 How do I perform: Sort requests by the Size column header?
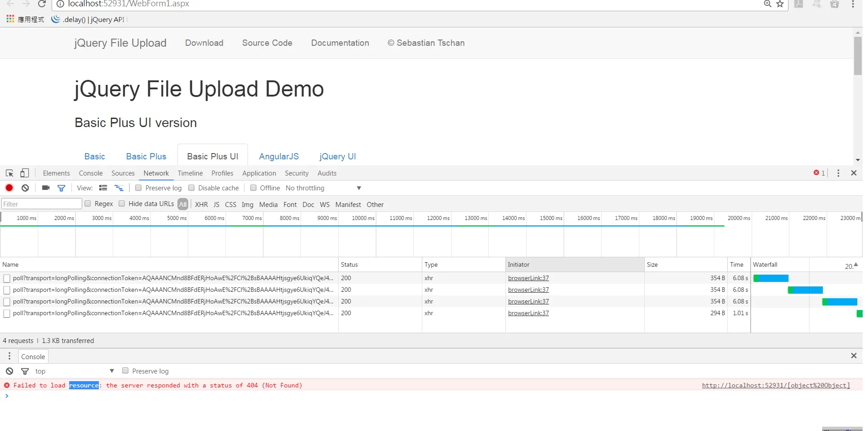coord(686,265)
